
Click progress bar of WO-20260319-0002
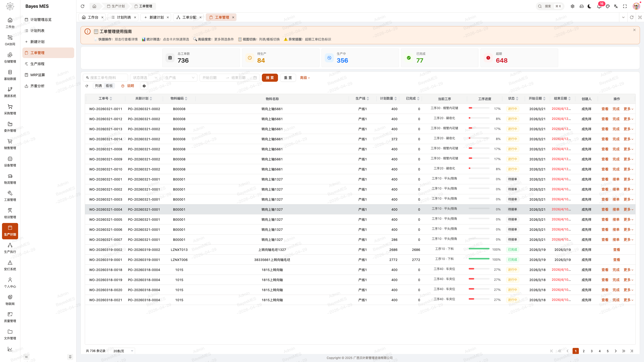coord(479,249)
